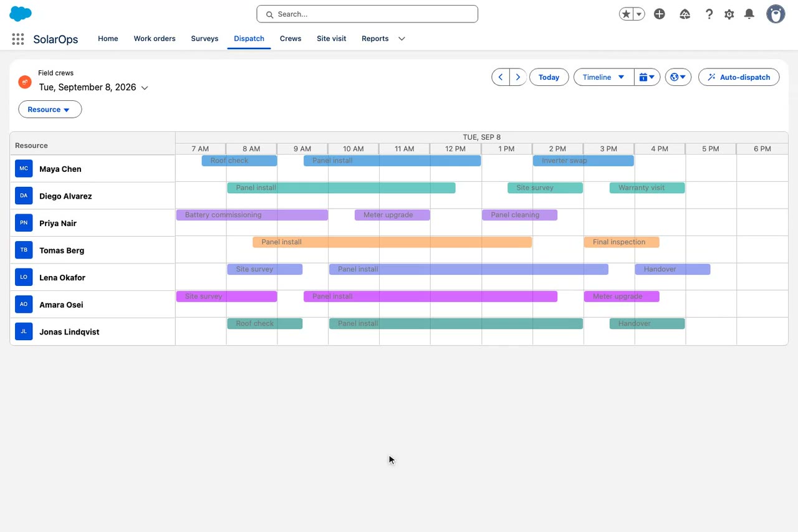This screenshot has height=532, width=798.
Task: Open the time zone globe menu
Action: (x=678, y=77)
